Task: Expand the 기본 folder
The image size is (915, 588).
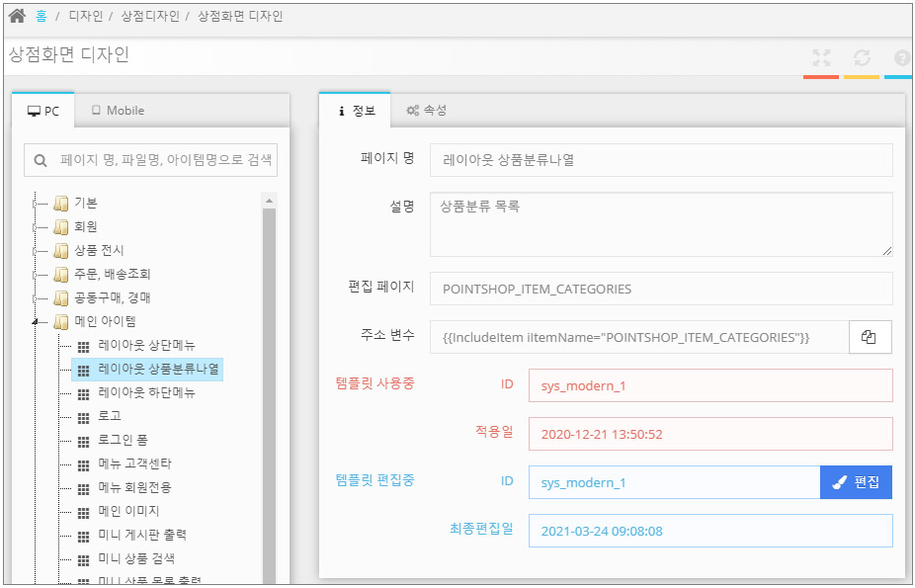Action: tap(37, 204)
